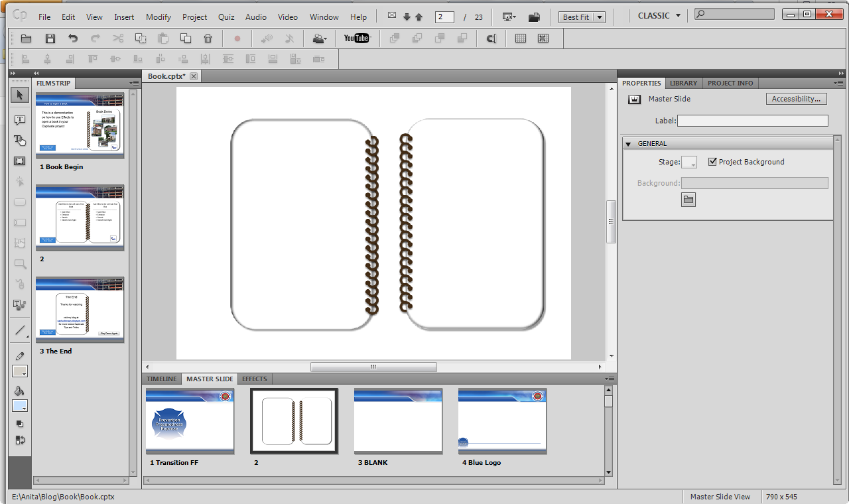Open the Preview dropdown menu
Image resolution: width=849 pixels, height=504 pixels.
(x=509, y=17)
